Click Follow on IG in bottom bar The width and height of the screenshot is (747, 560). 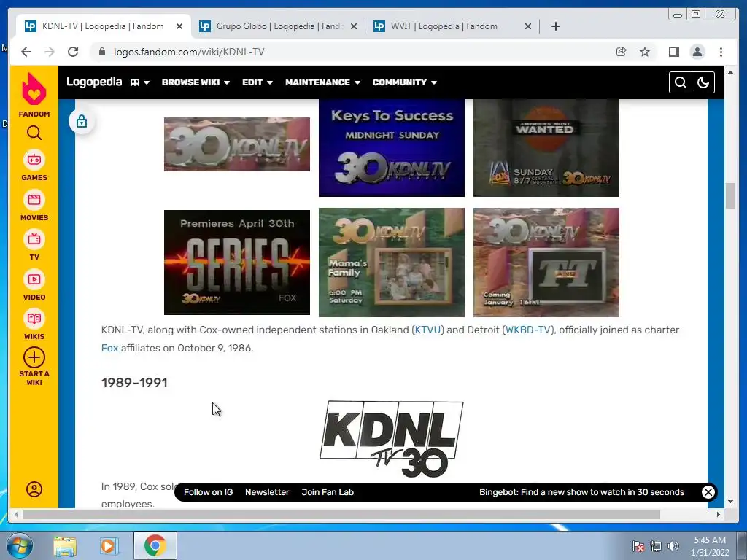(x=208, y=492)
